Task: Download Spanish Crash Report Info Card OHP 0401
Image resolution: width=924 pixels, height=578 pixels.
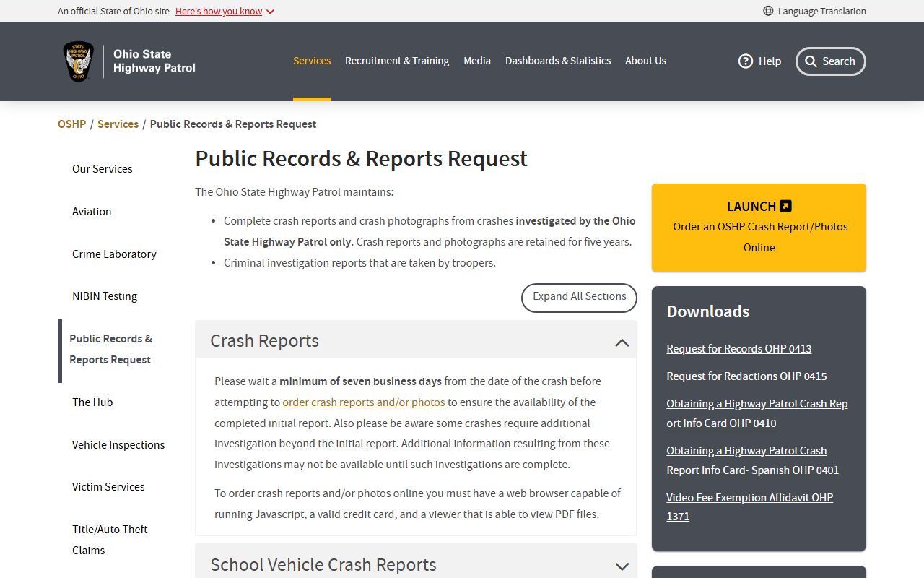Action: tap(753, 460)
